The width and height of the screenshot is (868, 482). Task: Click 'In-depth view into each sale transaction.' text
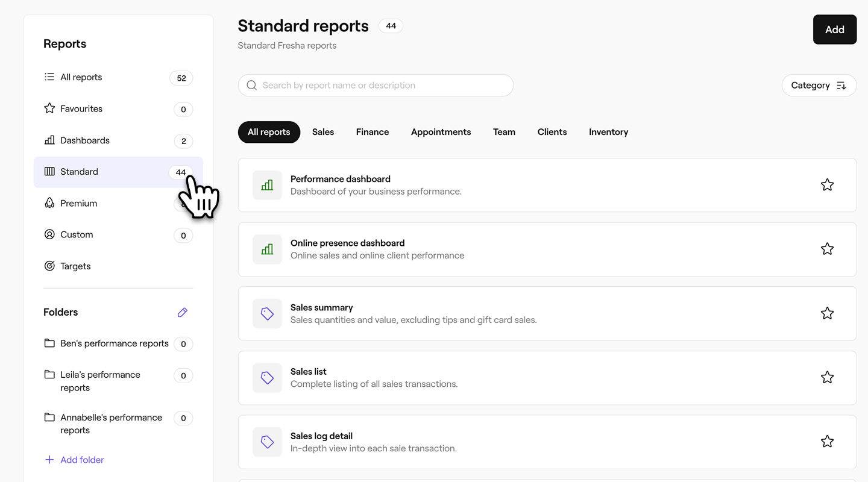click(374, 448)
